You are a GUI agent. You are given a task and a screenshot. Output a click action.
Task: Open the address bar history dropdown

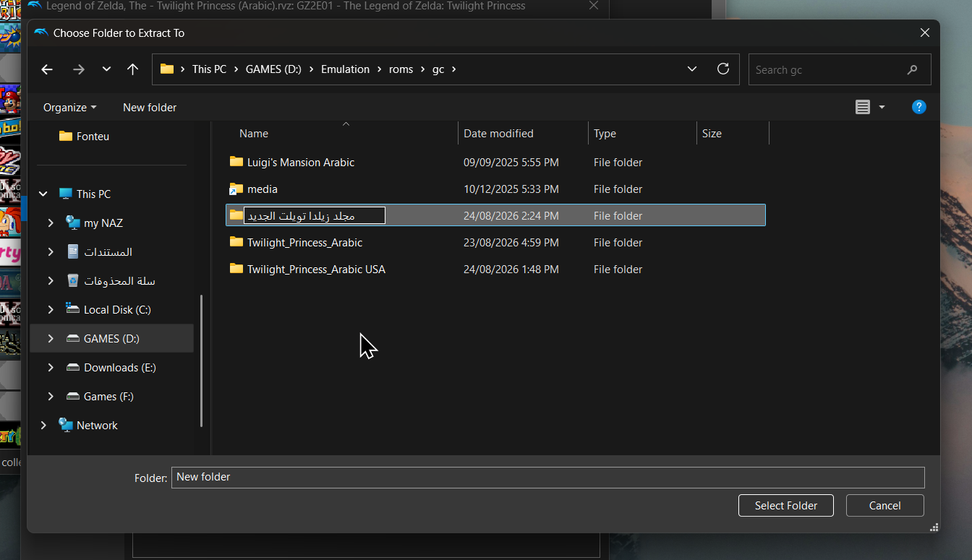click(691, 69)
